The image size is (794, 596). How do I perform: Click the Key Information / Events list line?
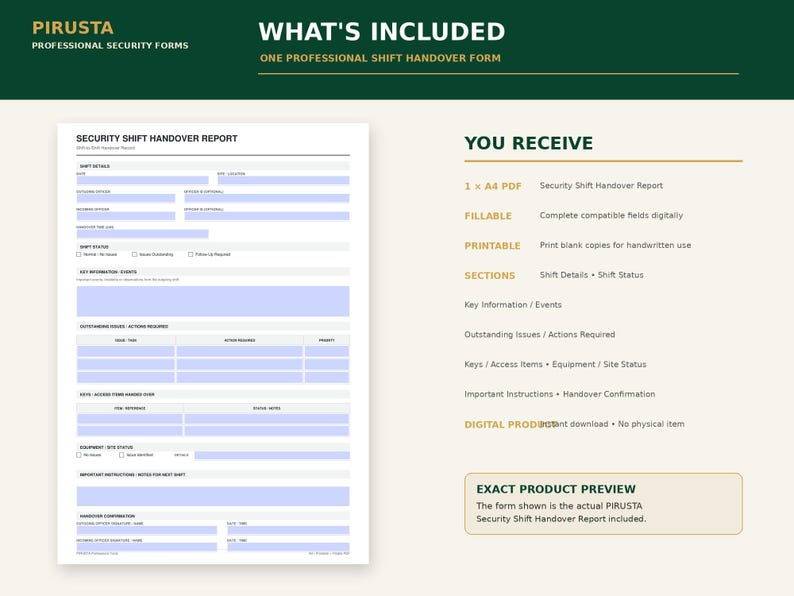[x=513, y=305]
